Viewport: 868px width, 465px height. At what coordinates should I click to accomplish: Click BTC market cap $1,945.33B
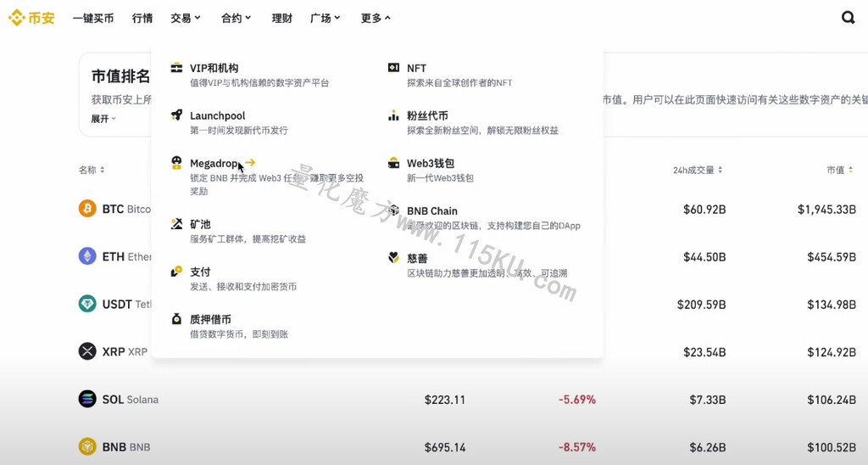826,209
